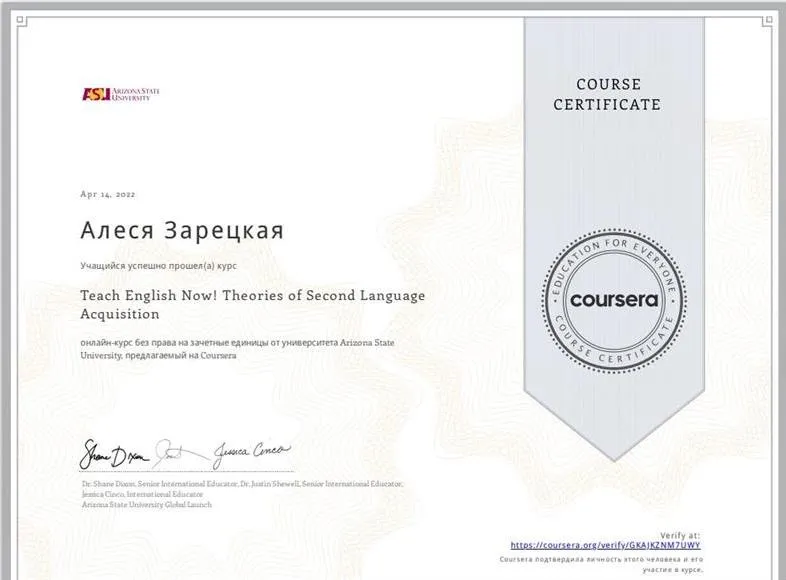Click the Coursera seal emblem
Viewport: 786px width, 580px height.
coord(614,301)
